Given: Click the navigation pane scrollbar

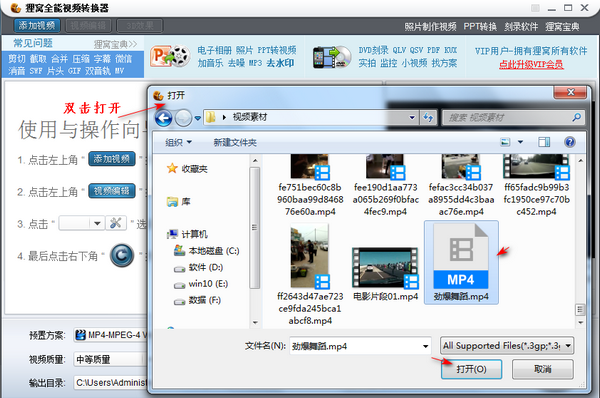Looking at the screenshot, I should coord(255,228).
